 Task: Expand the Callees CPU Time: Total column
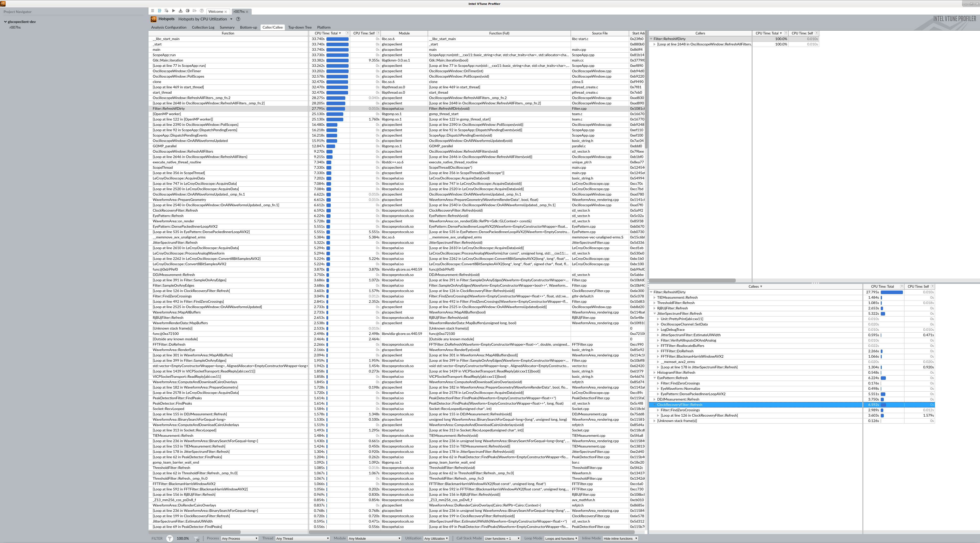coord(902,286)
